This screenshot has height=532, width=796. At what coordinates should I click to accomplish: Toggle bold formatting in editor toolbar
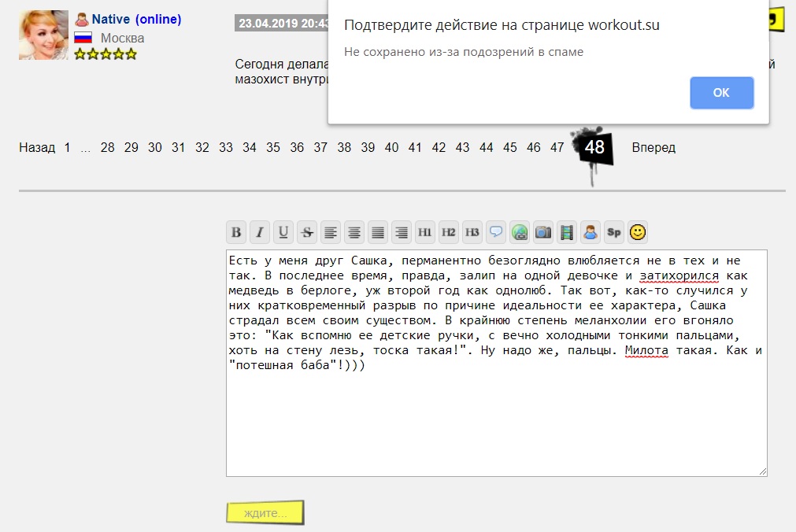click(x=236, y=232)
